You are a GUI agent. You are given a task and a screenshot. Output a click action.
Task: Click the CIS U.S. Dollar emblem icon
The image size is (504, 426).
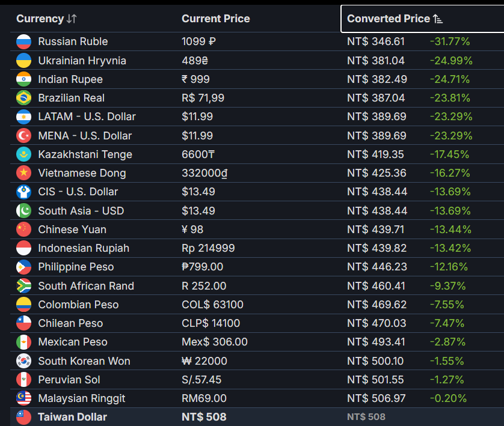click(24, 192)
